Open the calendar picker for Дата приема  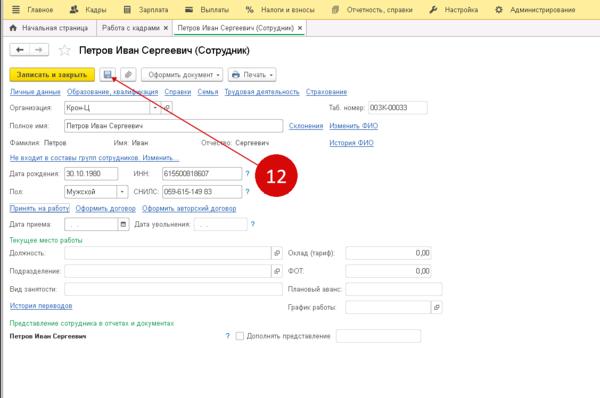[x=123, y=224]
